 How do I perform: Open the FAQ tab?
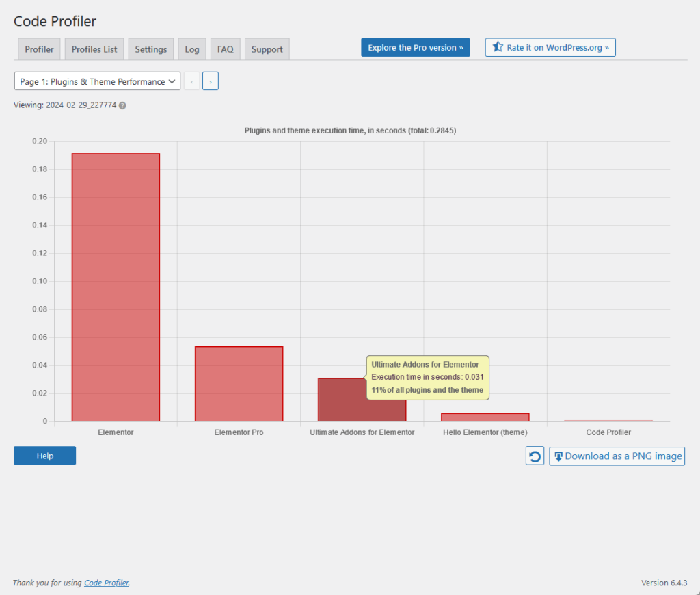[x=226, y=49]
